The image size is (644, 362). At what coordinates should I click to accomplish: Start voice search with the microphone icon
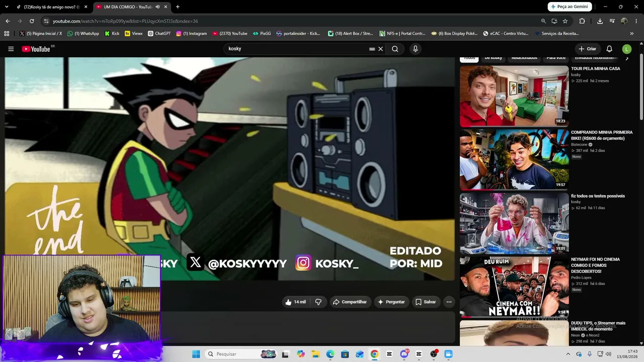coord(415,49)
